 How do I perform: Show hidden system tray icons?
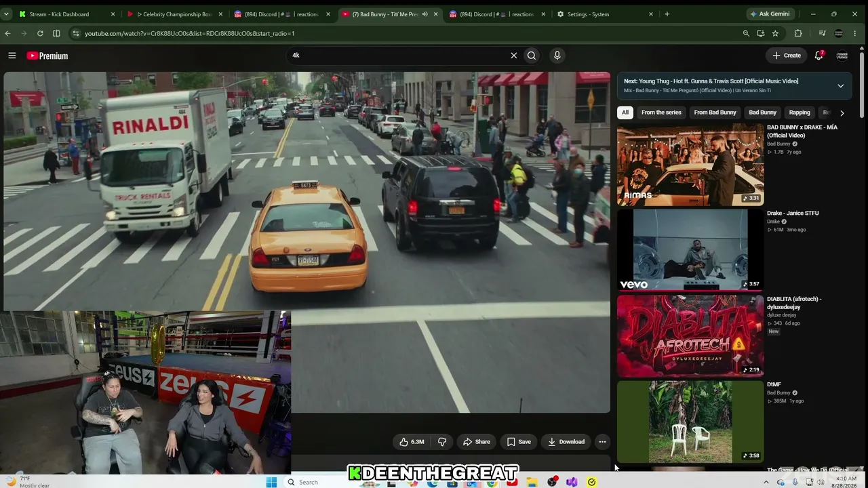click(766, 482)
